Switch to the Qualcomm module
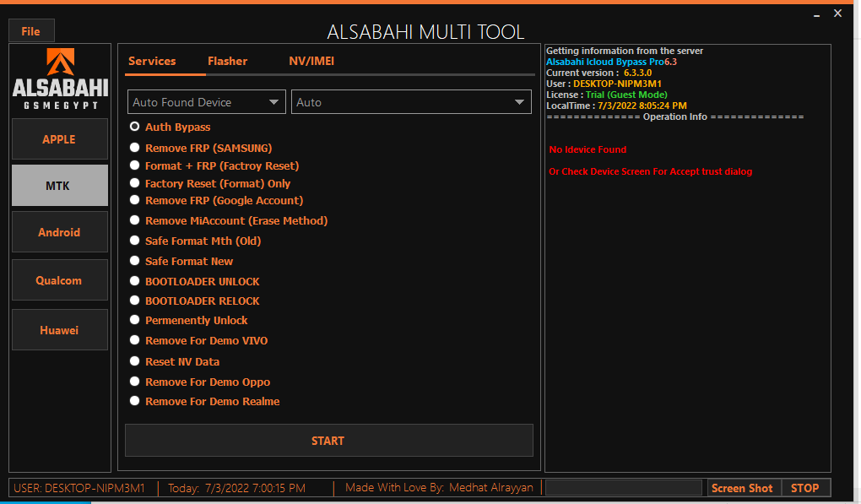 59,279
